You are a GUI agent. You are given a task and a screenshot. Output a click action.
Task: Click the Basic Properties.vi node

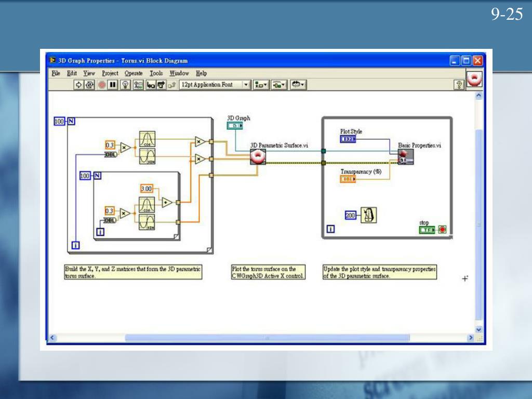click(x=406, y=157)
